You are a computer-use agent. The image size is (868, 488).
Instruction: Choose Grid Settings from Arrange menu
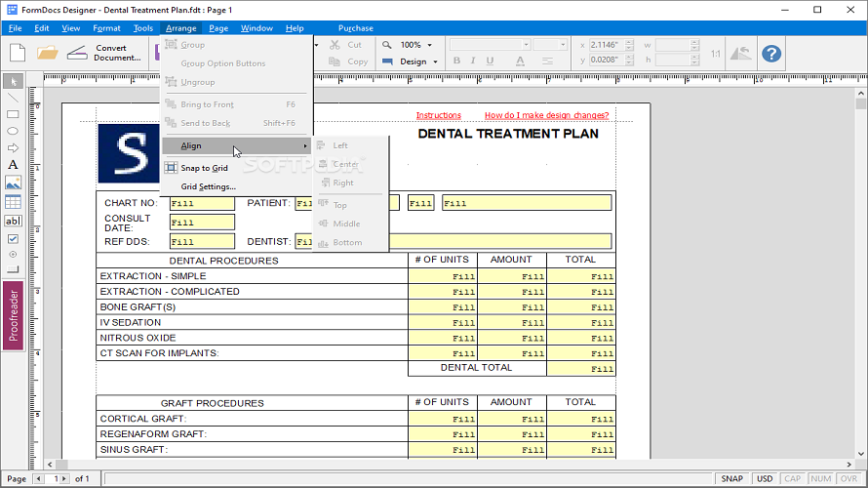point(208,186)
